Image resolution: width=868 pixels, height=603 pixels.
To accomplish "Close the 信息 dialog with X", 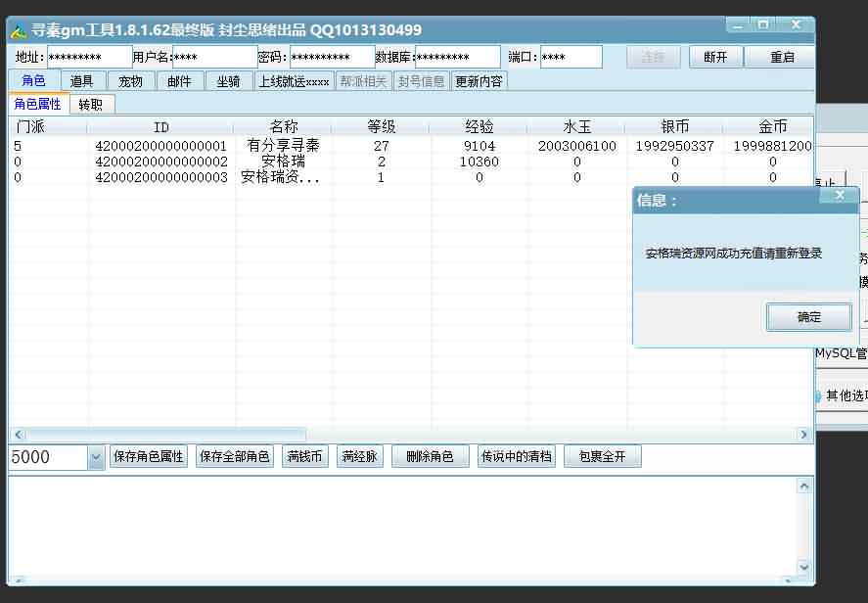I will click(x=839, y=196).
